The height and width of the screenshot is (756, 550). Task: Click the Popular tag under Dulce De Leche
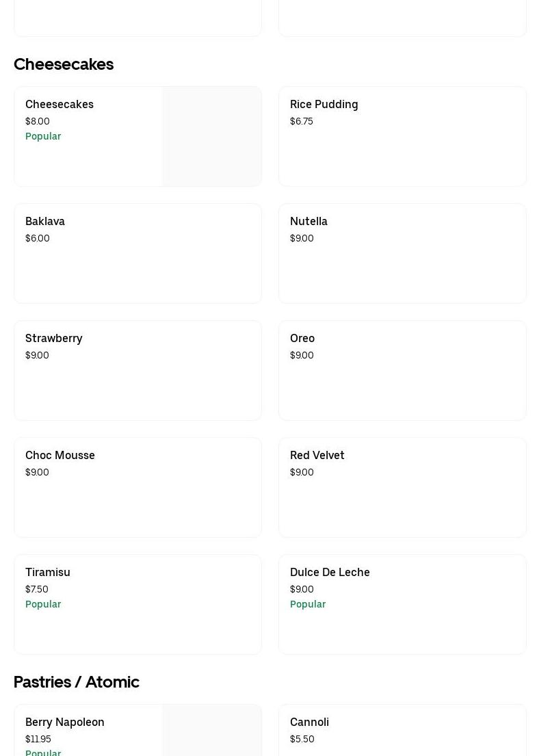(x=308, y=604)
